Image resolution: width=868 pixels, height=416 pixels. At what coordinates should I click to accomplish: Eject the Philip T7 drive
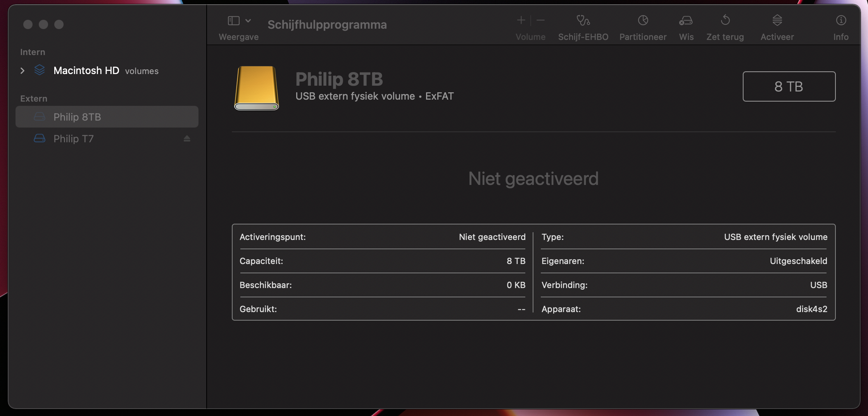pyautogui.click(x=187, y=138)
